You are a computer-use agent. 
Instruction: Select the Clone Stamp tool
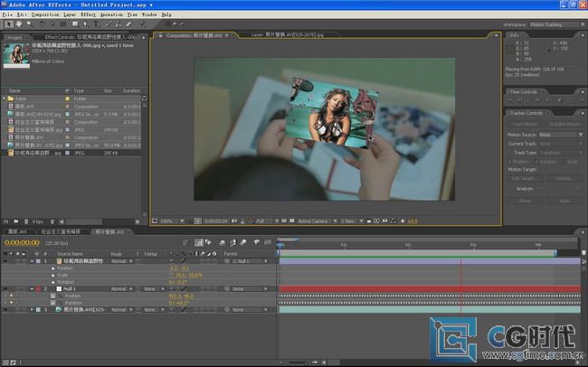point(119,24)
